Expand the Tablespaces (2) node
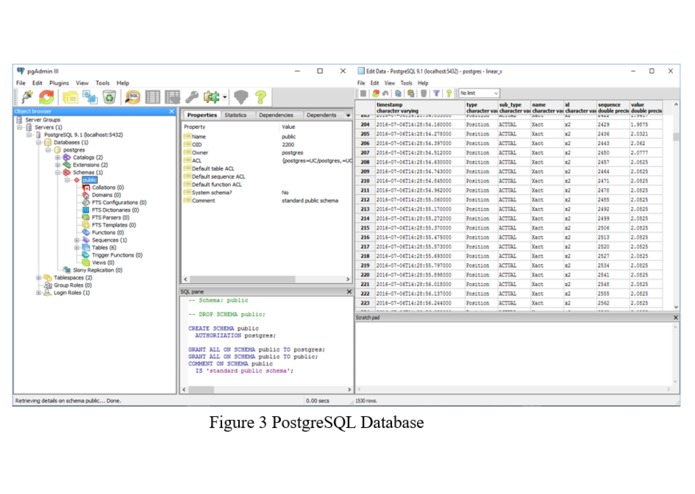Image resolution: width=695 pixels, height=494 pixels. 39,278
